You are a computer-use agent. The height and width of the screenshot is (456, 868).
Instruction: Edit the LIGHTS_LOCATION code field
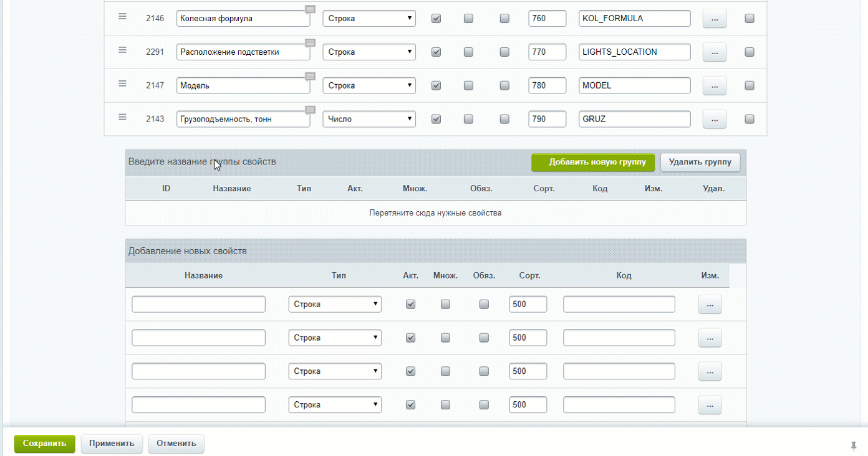tap(635, 52)
